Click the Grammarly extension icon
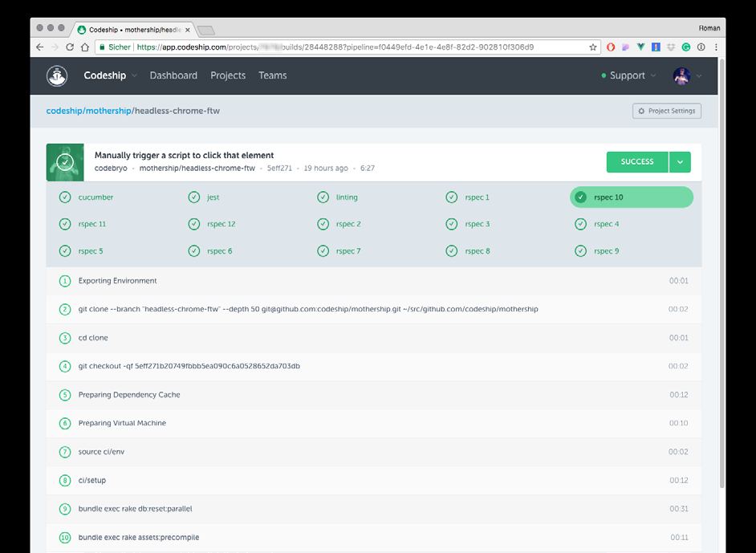Image resolution: width=756 pixels, height=553 pixels. click(686, 47)
